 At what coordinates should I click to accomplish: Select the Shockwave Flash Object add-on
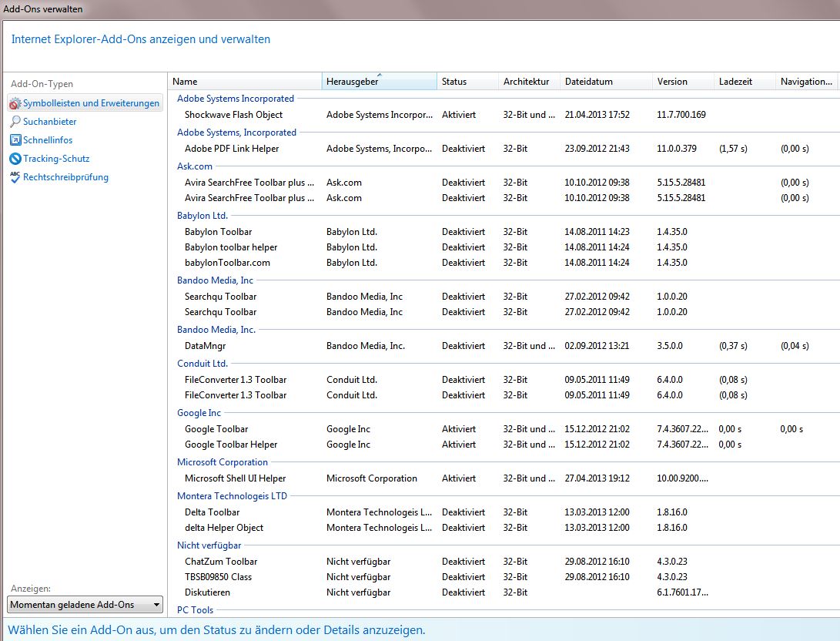click(x=504, y=115)
